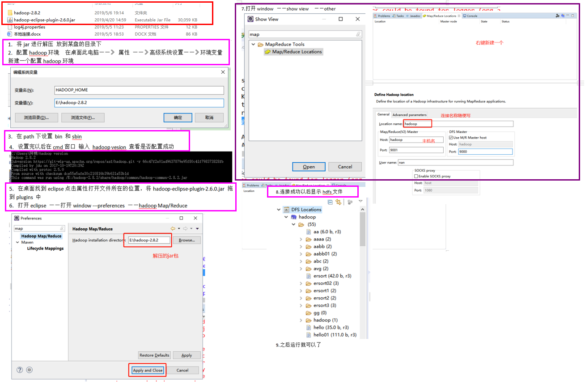Image resolution: width=585 pixels, height=392 pixels.
Task: Select the avg (2) folder row
Action: tap(321, 269)
